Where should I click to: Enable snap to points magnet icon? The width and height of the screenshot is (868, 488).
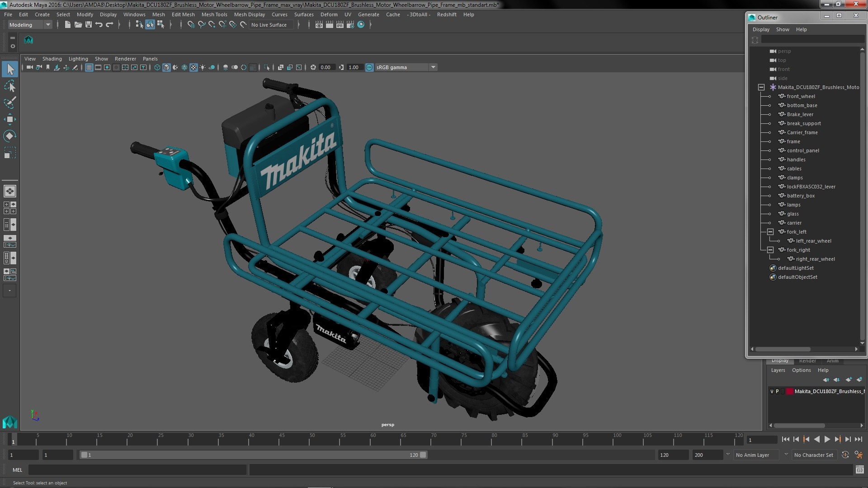[x=212, y=25]
